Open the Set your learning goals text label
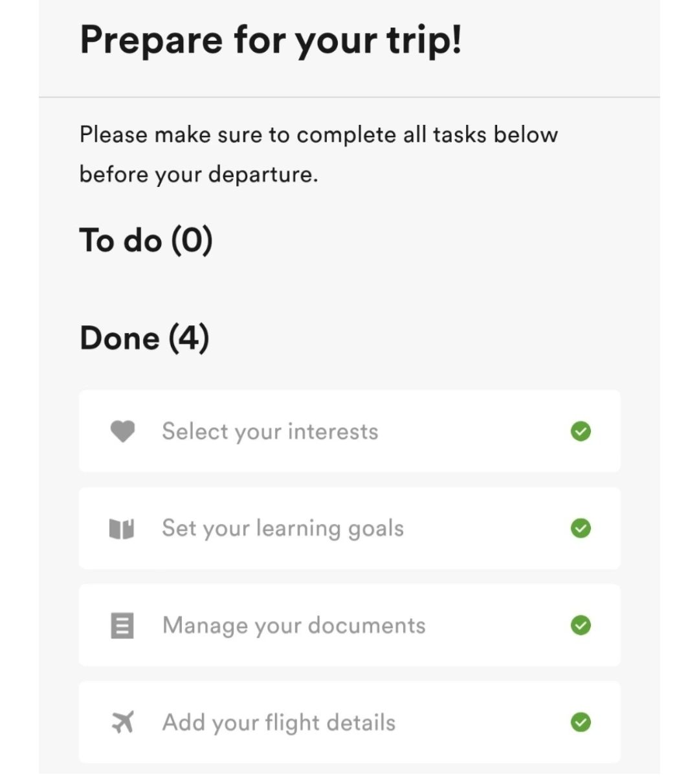 283,528
